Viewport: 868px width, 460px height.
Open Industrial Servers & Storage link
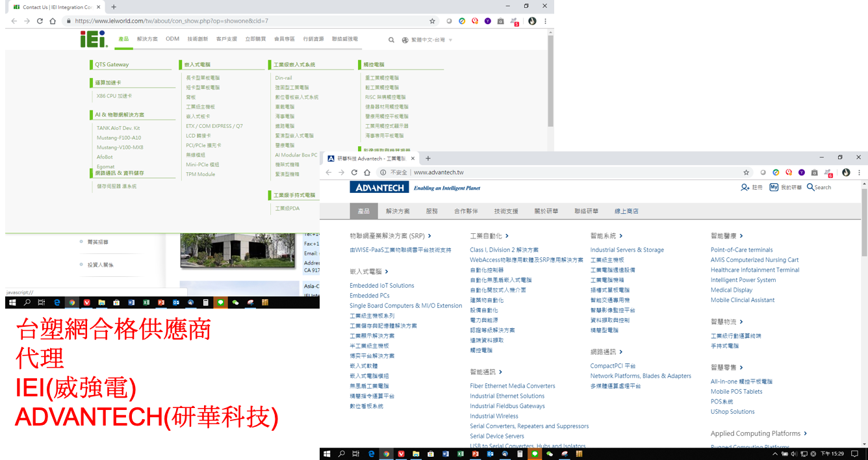click(x=627, y=250)
